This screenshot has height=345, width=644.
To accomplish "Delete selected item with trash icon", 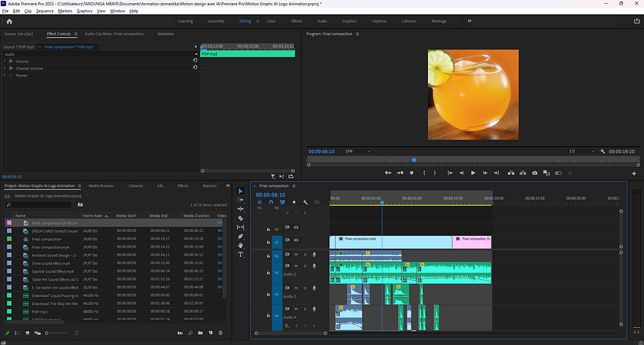I will click(x=222, y=333).
